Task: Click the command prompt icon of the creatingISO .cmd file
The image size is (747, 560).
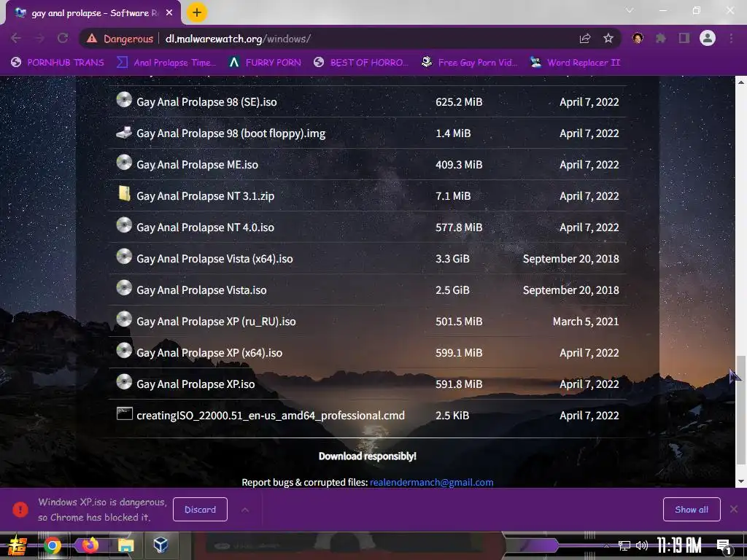Action: click(124, 413)
